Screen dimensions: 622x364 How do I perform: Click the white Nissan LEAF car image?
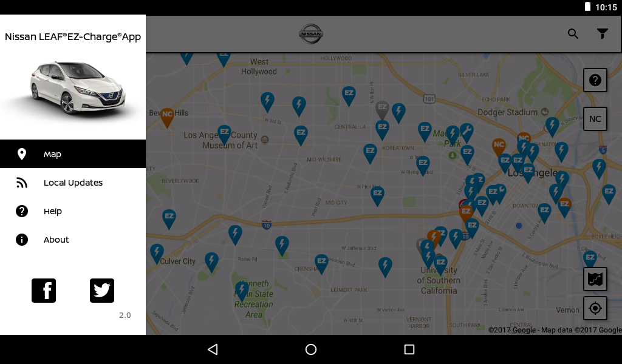point(78,87)
